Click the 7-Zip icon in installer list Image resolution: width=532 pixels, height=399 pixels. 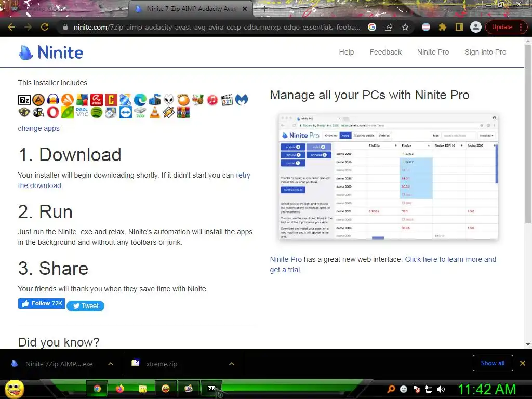point(24,100)
